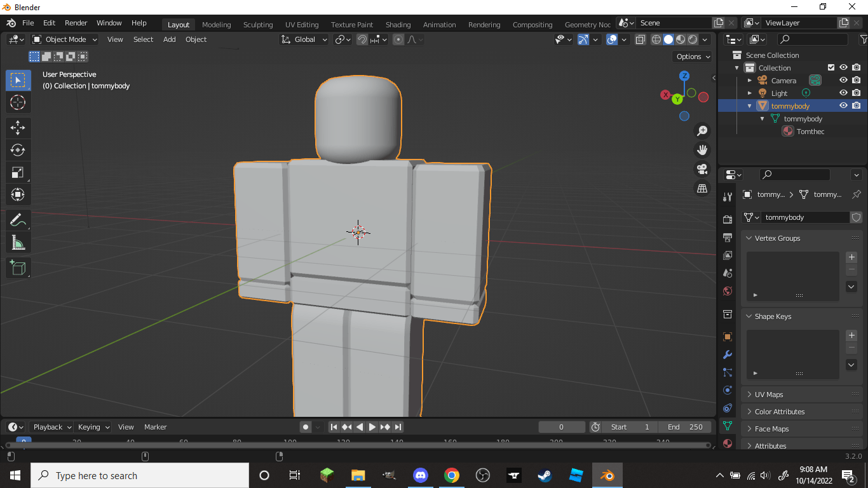Screen dimensions: 868x488
Task: Click the End frame 250 field
Action: click(x=685, y=427)
